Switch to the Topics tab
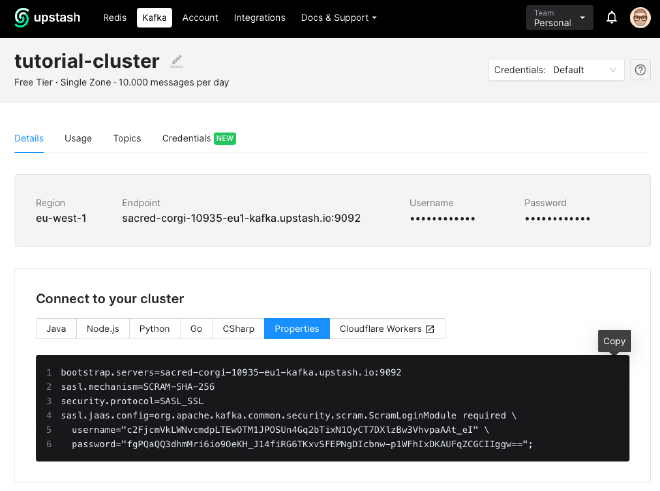 click(127, 138)
